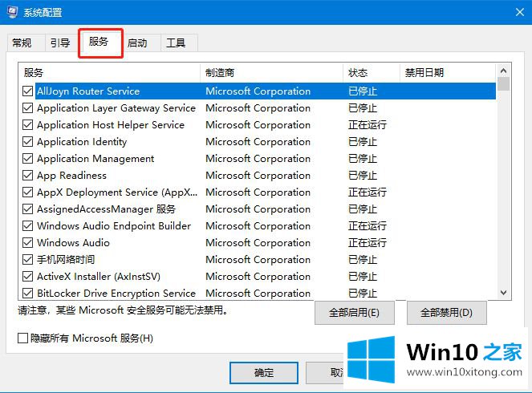The height and width of the screenshot is (393, 532).
Task: Click the scrollbar up arrow
Action: tap(503, 71)
